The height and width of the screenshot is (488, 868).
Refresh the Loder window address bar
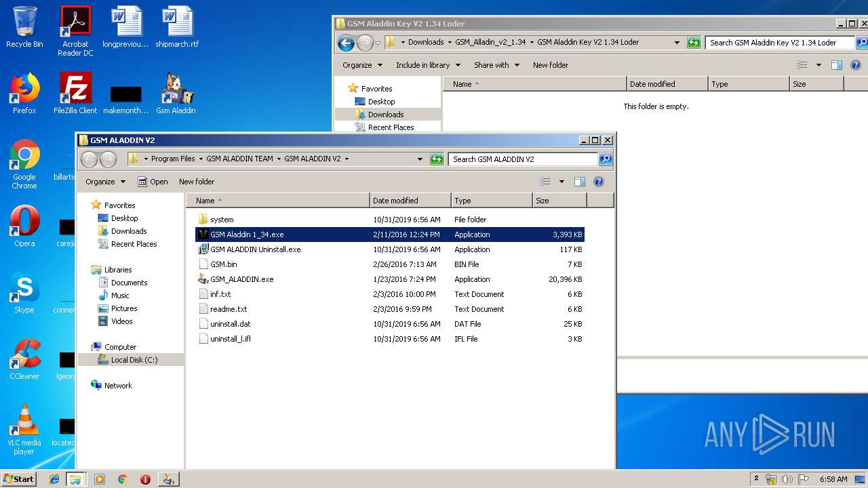click(694, 43)
